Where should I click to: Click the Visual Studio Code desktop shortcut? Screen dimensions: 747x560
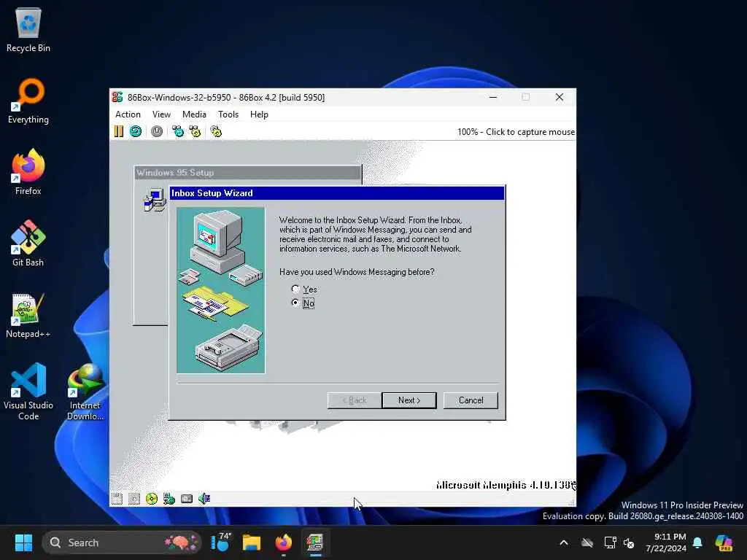click(28, 392)
